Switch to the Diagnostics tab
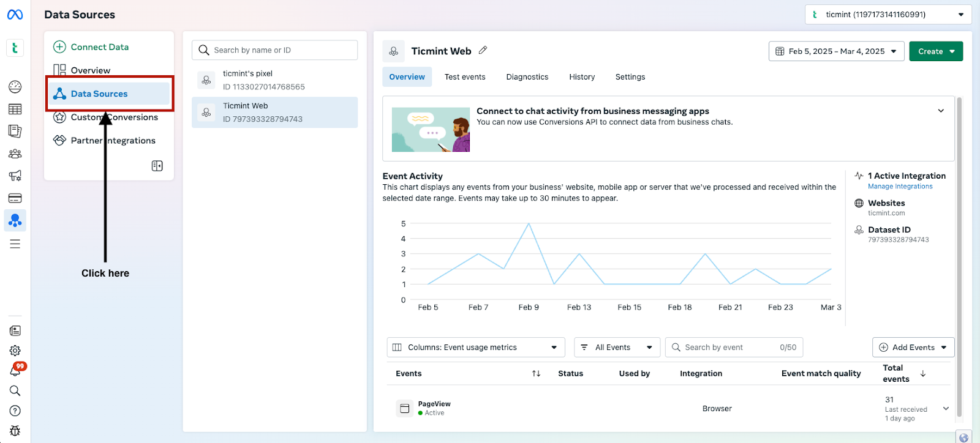Image resolution: width=980 pixels, height=443 pixels. click(527, 77)
